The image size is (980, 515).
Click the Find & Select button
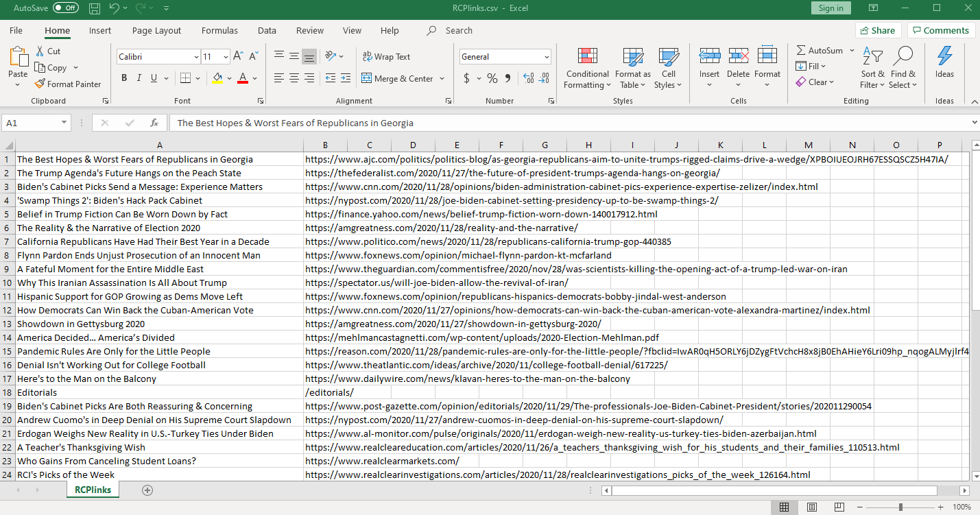pos(903,67)
